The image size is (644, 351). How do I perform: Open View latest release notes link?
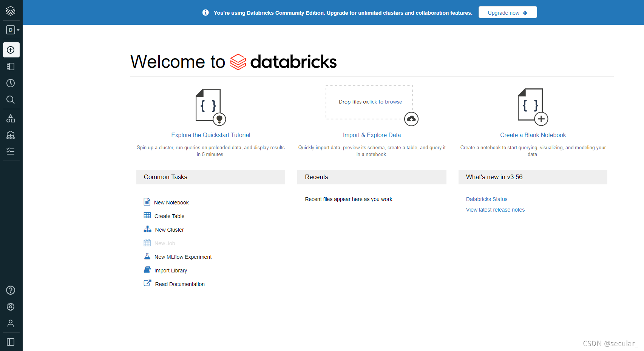[495, 210]
